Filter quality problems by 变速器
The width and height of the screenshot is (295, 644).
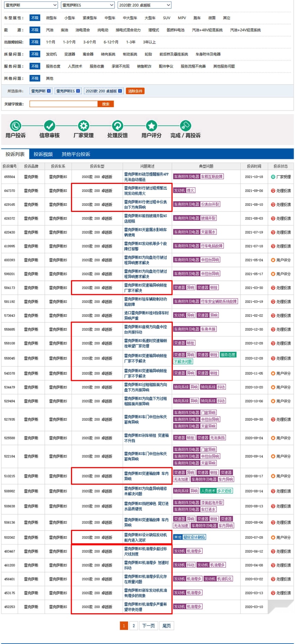pyautogui.click(x=70, y=54)
